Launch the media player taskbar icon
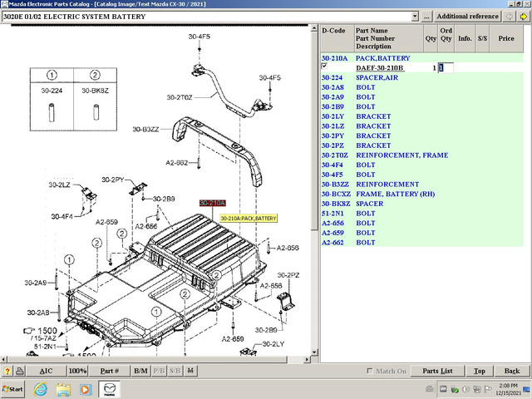The width and height of the screenshot is (532, 399). tap(86, 389)
